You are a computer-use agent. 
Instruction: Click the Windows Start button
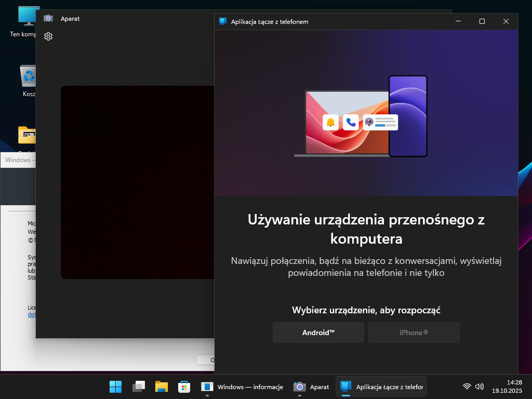(x=115, y=387)
